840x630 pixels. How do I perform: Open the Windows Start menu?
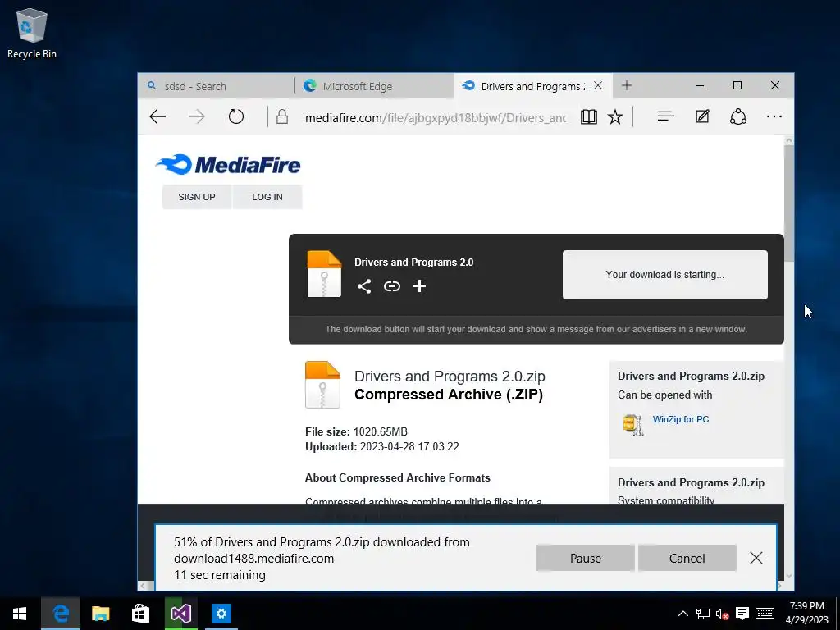click(x=20, y=614)
